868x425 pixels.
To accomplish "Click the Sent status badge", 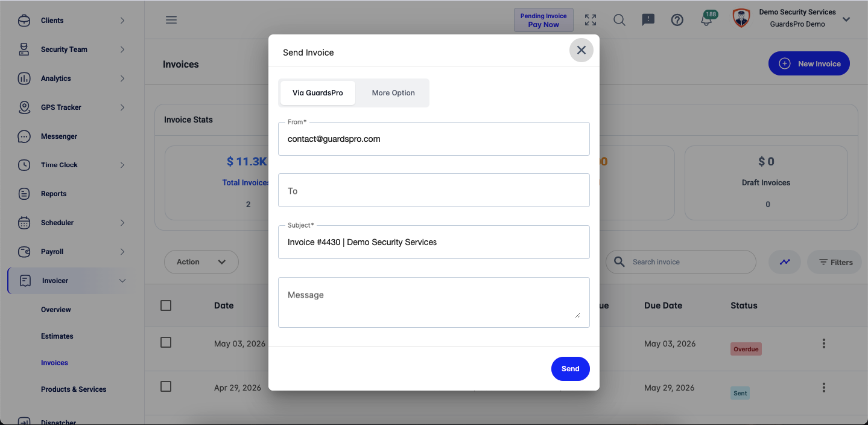I will (x=740, y=393).
